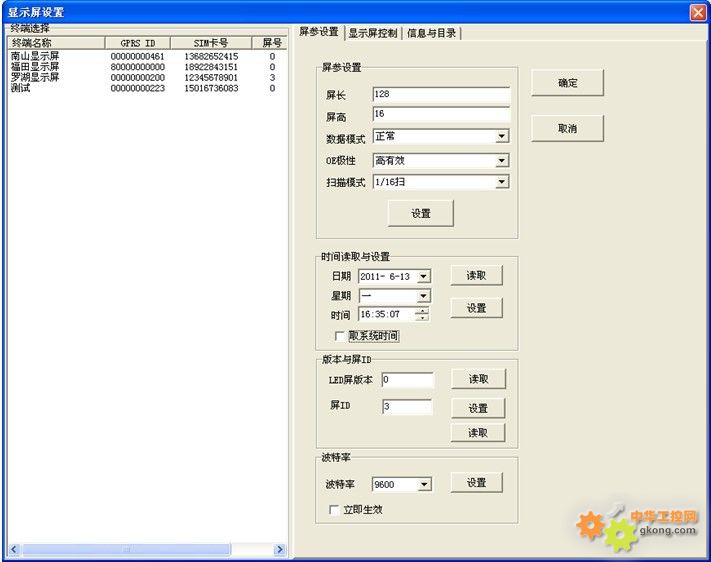This screenshot has height=562, width=711.
Task: Open the 信息与目录 tab
Action: coord(431,33)
